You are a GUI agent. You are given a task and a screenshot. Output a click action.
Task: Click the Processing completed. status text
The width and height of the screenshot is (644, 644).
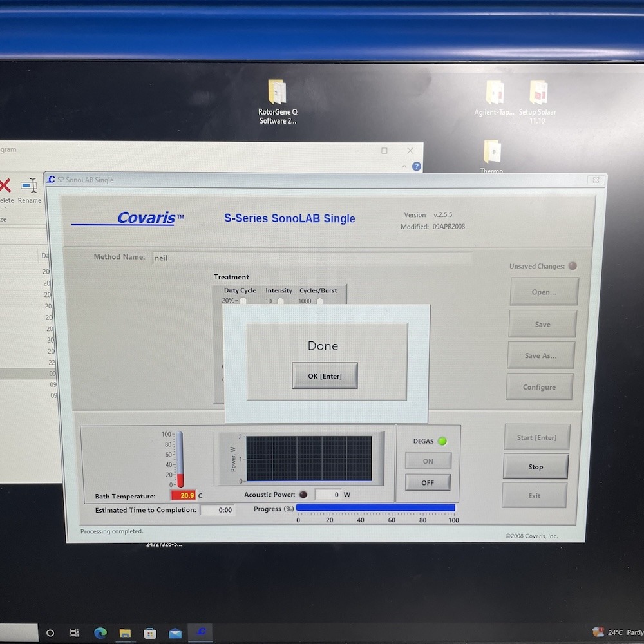point(111,531)
